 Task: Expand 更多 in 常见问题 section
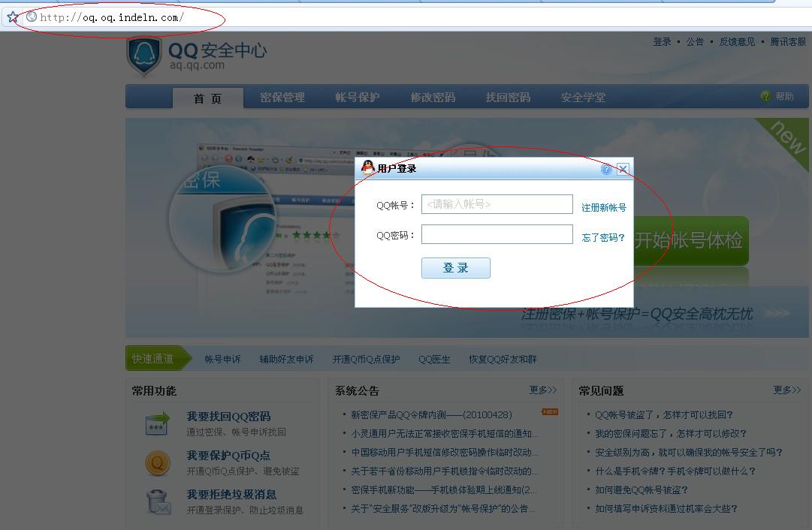pyautogui.click(x=786, y=390)
